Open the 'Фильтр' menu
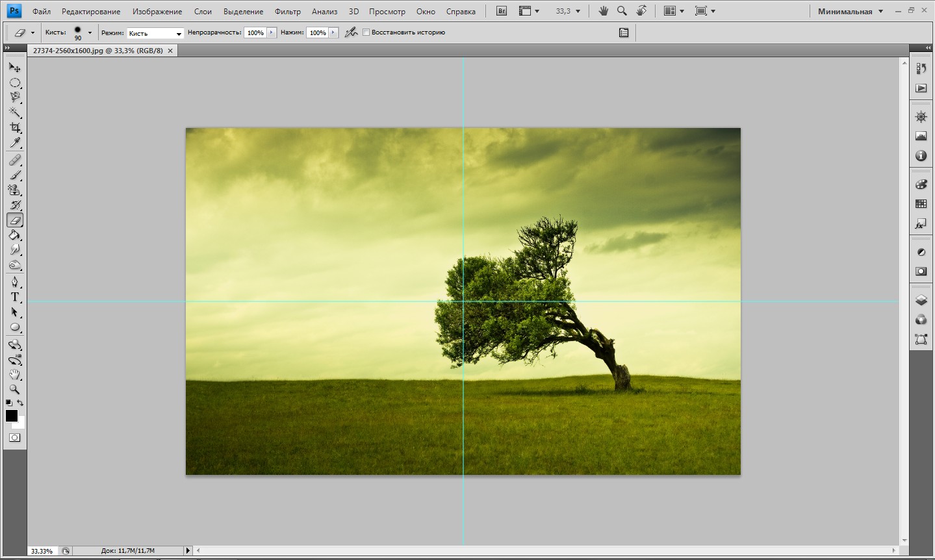935x560 pixels. pyautogui.click(x=288, y=12)
